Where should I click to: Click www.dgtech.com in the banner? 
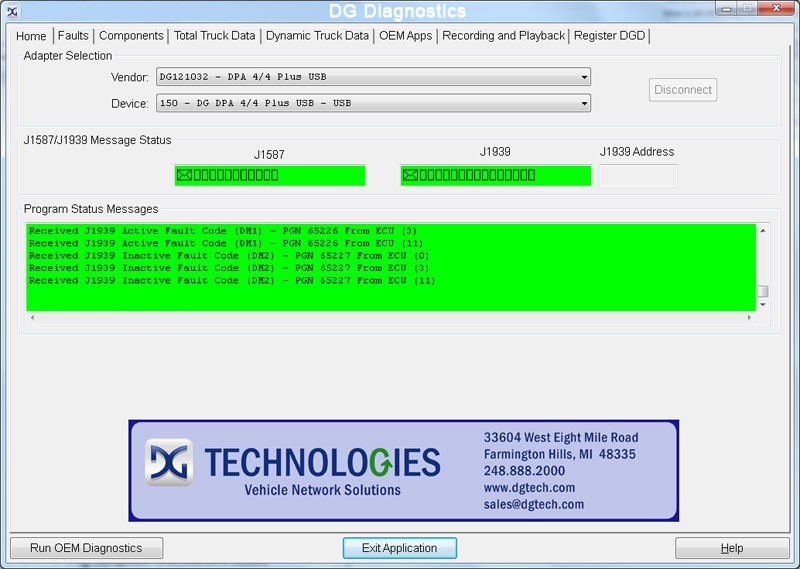pos(529,487)
